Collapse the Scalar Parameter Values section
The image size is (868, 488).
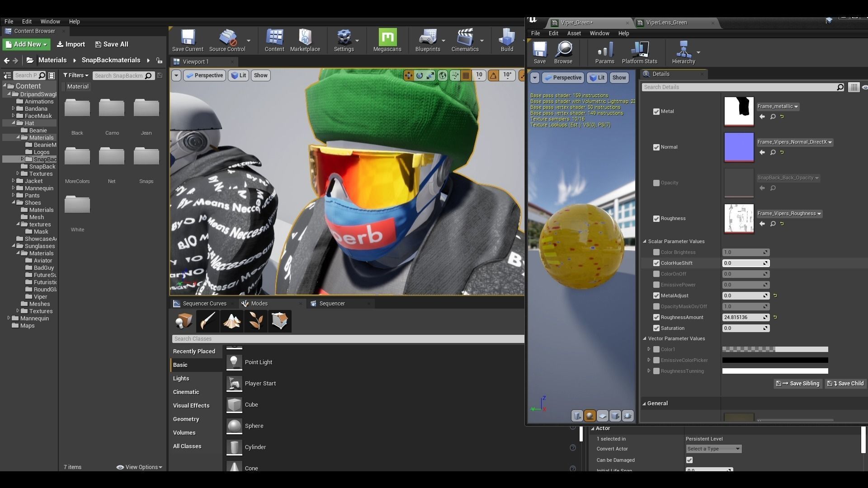click(x=645, y=241)
